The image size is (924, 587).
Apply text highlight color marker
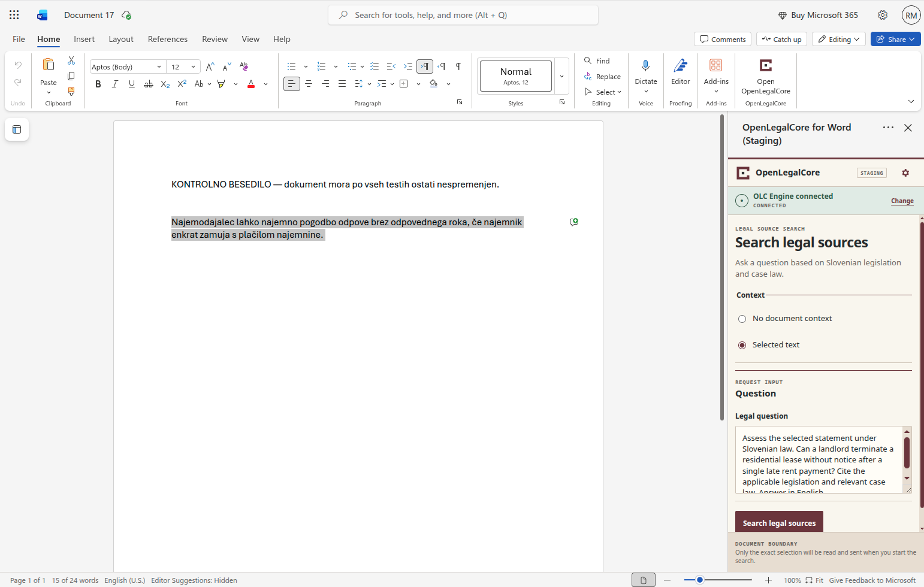[222, 84]
